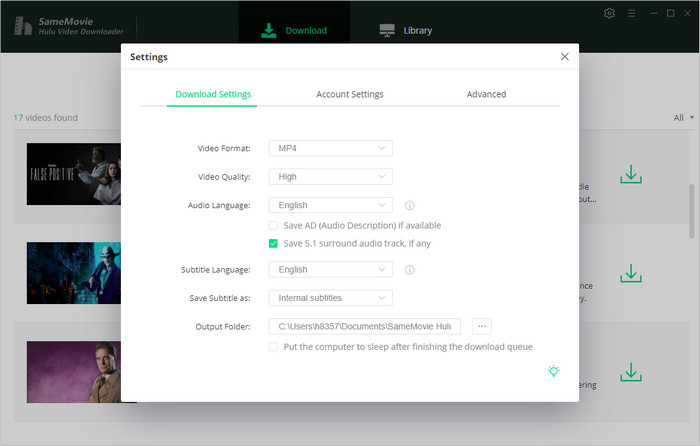Click the download arrow for third video

coord(630,372)
